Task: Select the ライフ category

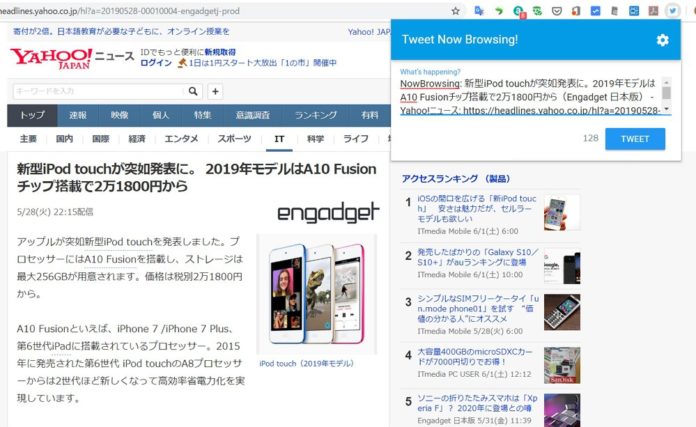Action: click(356, 139)
